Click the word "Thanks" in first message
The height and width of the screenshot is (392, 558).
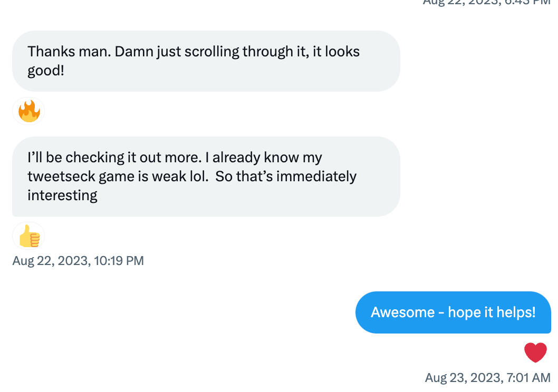[51, 52]
